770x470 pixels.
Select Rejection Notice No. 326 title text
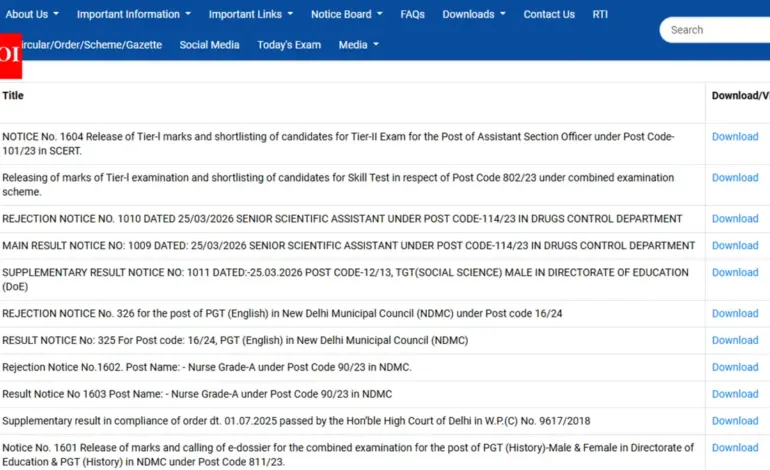282,313
